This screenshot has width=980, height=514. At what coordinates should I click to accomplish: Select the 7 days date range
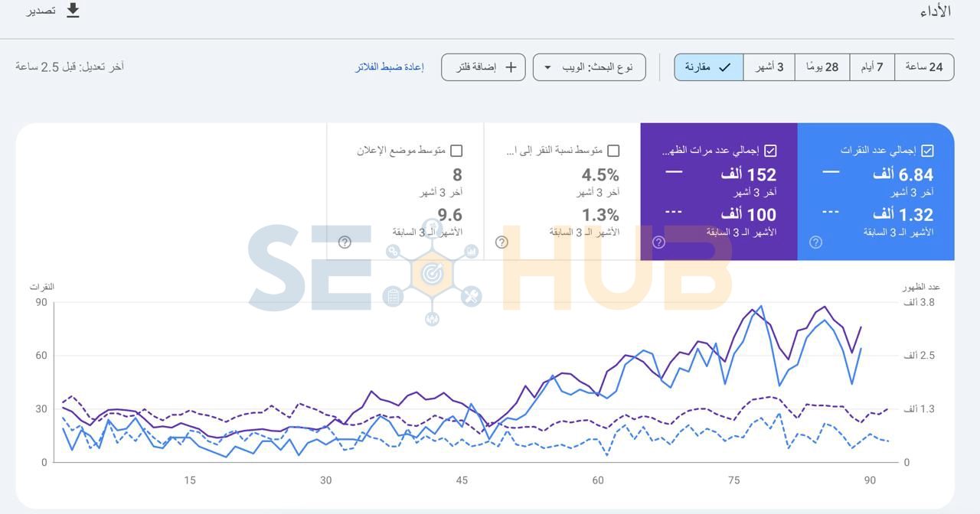pos(872,67)
